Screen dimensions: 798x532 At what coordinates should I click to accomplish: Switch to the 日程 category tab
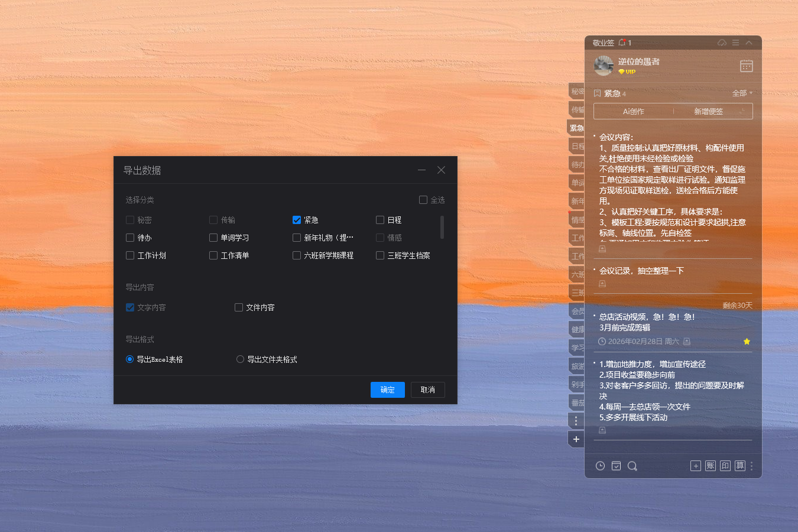pyautogui.click(x=576, y=145)
